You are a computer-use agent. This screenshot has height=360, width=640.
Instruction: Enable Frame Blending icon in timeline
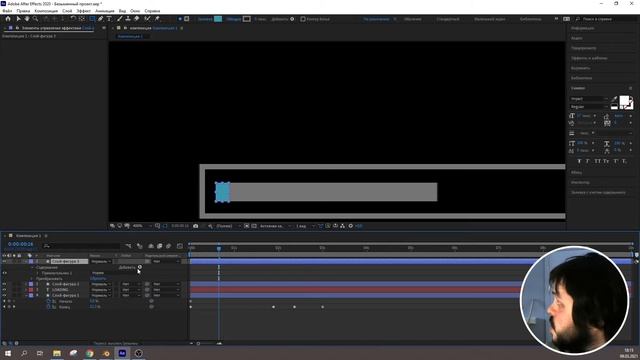pyautogui.click(x=160, y=246)
